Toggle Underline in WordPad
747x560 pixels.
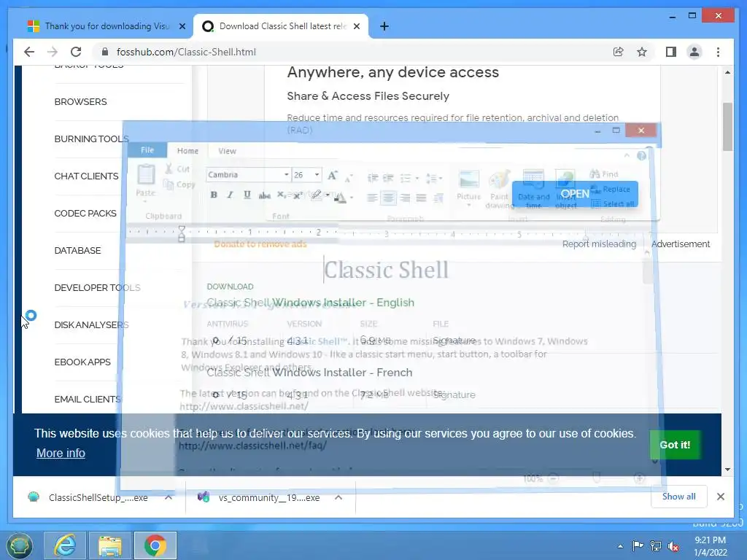click(247, 195)
